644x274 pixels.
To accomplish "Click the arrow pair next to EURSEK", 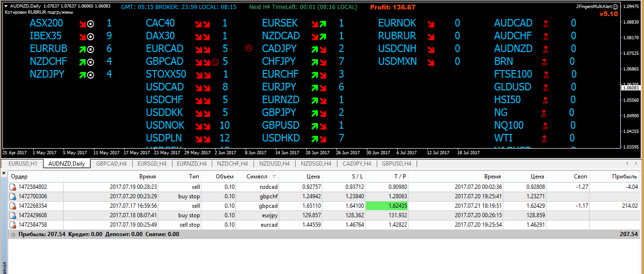I will point(319,23).
